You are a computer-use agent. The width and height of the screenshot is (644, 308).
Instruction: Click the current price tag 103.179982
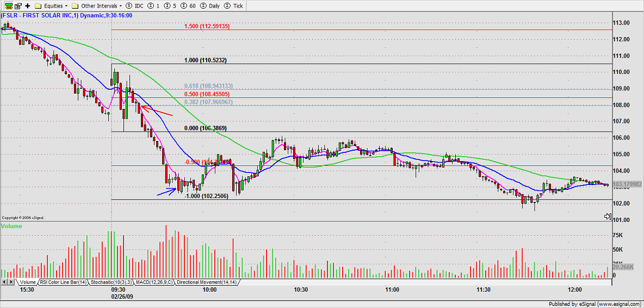click(627, 185)
